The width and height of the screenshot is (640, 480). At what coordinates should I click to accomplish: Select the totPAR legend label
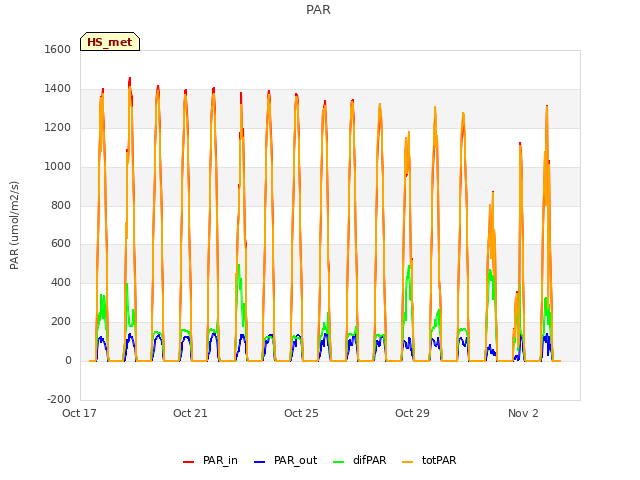pyautogui.click(x=439, y=460)
